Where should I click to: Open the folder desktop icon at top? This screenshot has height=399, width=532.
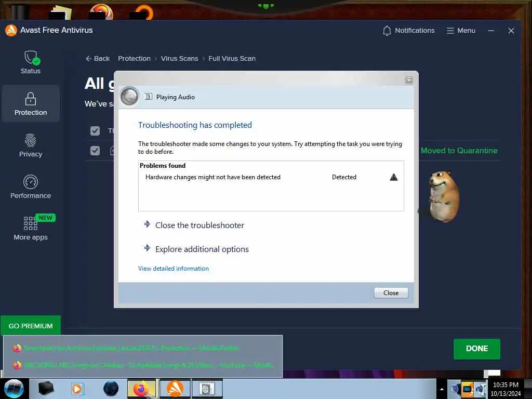click(61, 12)
